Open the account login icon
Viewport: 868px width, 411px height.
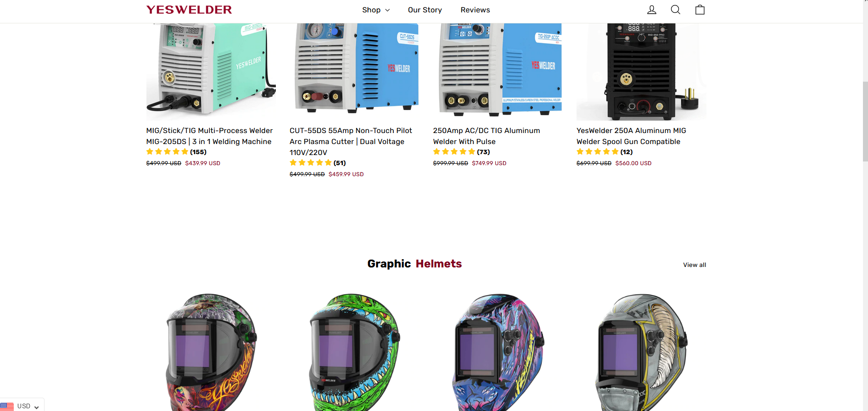click(x=651, y=10)
